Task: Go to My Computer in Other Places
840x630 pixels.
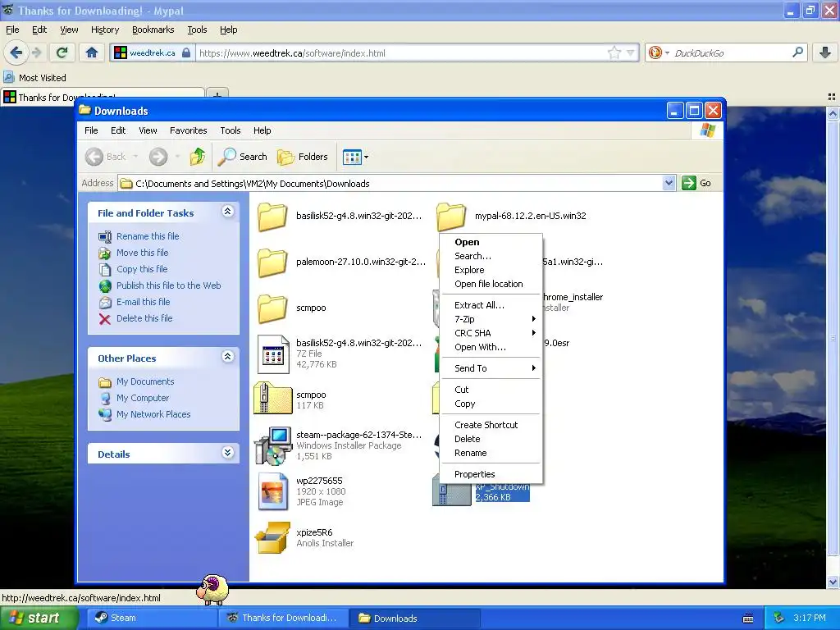Action: tap(143, 398)
